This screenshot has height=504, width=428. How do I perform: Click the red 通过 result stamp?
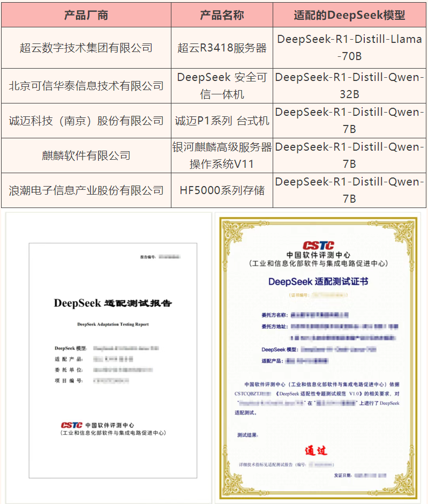pos(316,450)
